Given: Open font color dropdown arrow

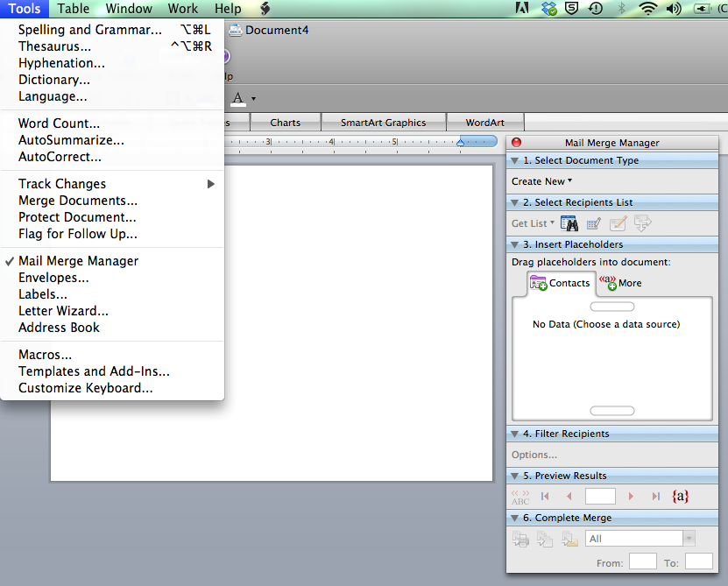Looking at the screenshot, I should (x=253, y=98).
